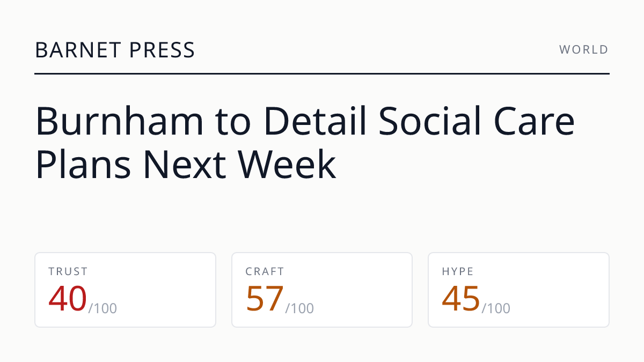
Task: Open the Burnham social care headline
Action: [305, 143]
